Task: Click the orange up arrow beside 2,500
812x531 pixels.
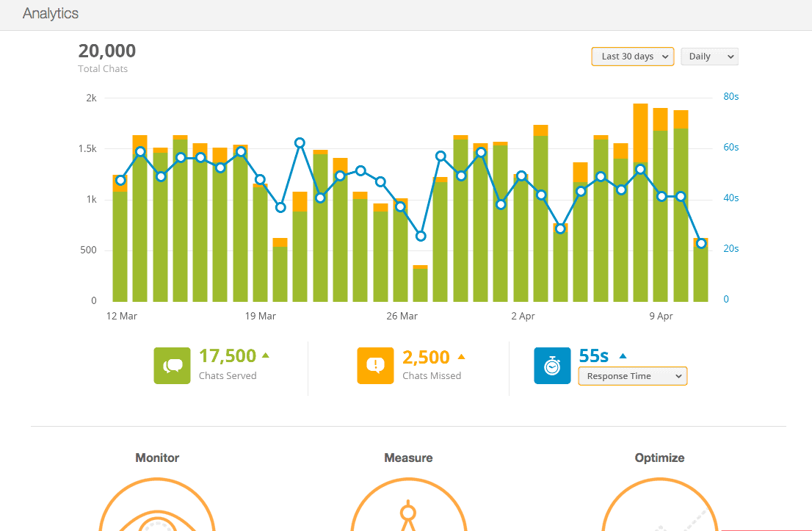Action: coord(461,357)
